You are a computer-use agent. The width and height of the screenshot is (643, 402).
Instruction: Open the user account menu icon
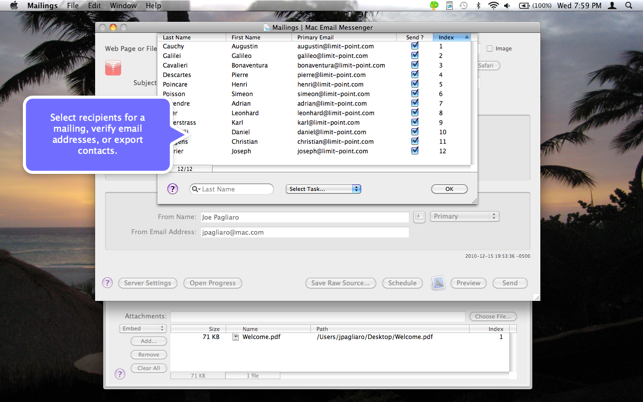[612, 5]
